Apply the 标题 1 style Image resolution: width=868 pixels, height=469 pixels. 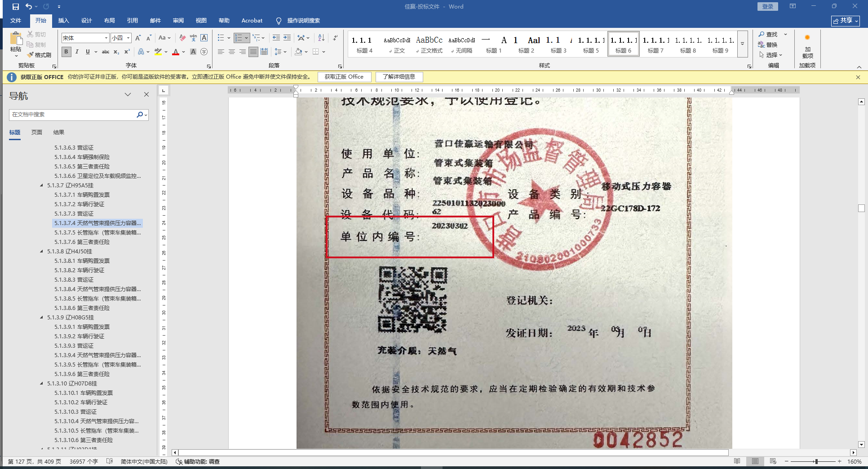pos(493,44)
